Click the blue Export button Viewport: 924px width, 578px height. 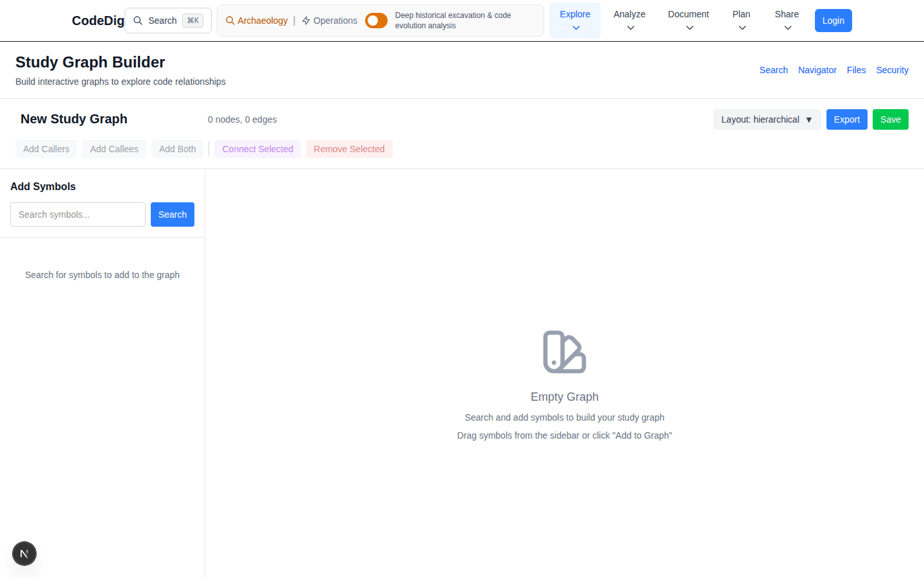pyautogui.click(x=846, y=119)
